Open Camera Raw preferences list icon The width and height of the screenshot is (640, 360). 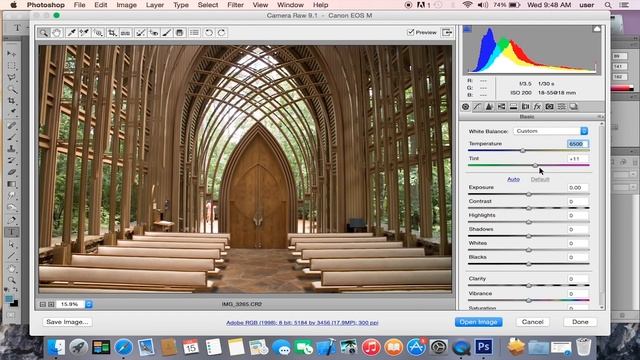tap(194, 33)
